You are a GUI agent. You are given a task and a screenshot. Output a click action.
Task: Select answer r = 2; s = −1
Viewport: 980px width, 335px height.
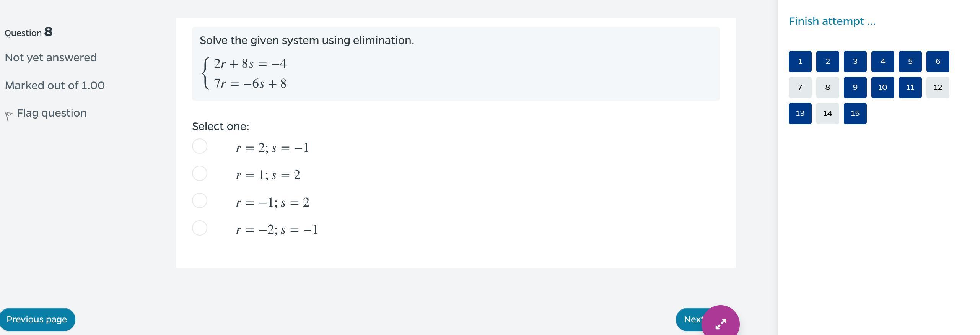pyautogui.click(x=200, y=146)
